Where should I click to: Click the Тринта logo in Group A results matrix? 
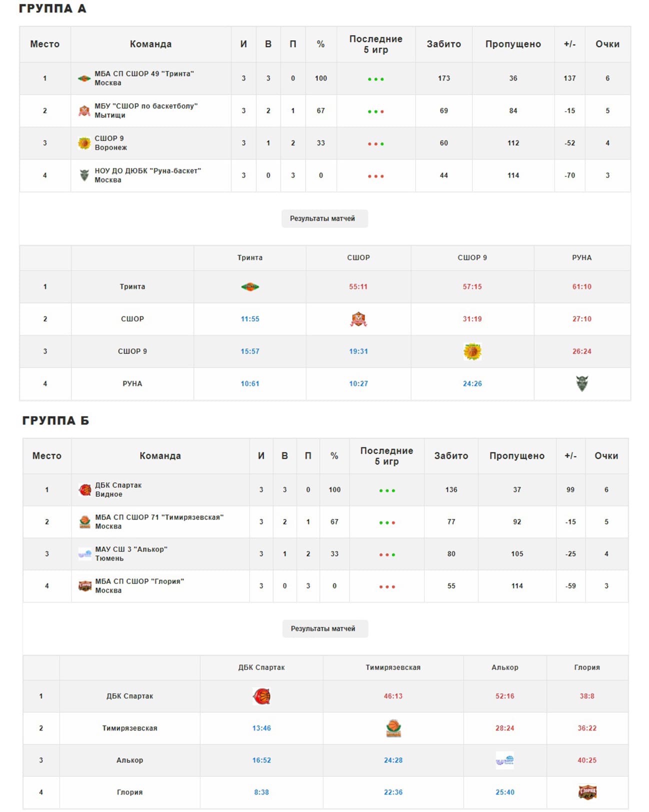pyautogui.click(x=250, y=286)
